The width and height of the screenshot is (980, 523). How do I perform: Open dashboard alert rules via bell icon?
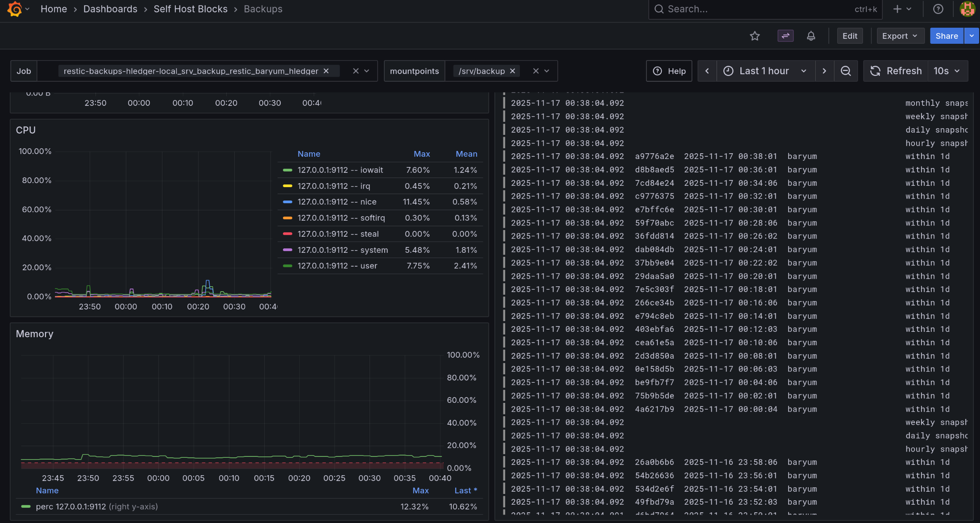[x=811, y=36]
